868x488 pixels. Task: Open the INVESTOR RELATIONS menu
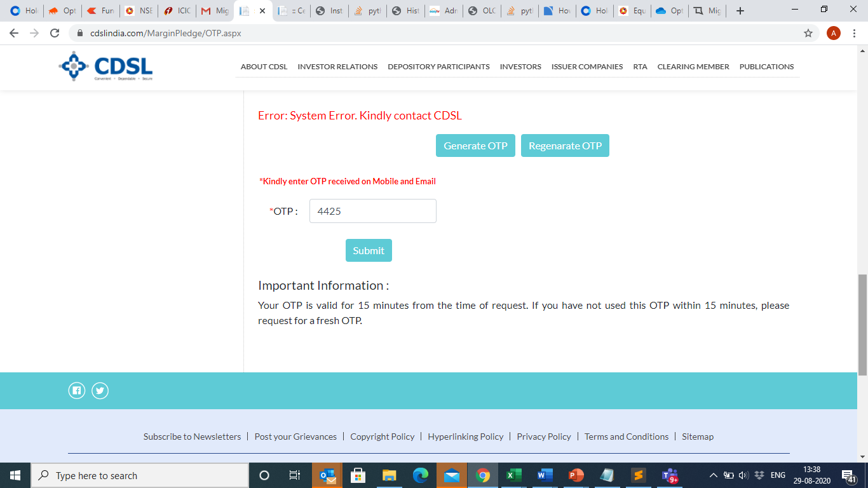pyautogui.click(x=337, y=67)
